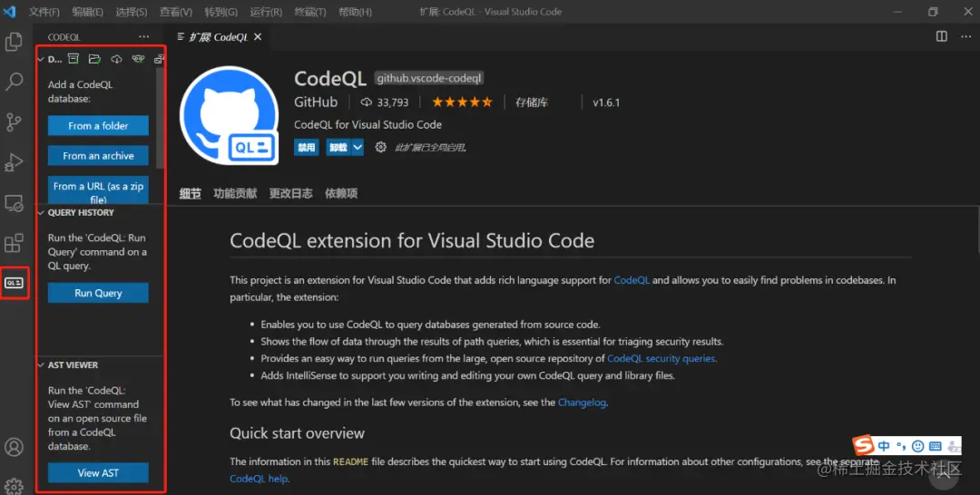The height and width of the screenshot is (495, 980).
Task: Open Sogou emoji panel
Action: pyautogui.click(x=917, y=446)
